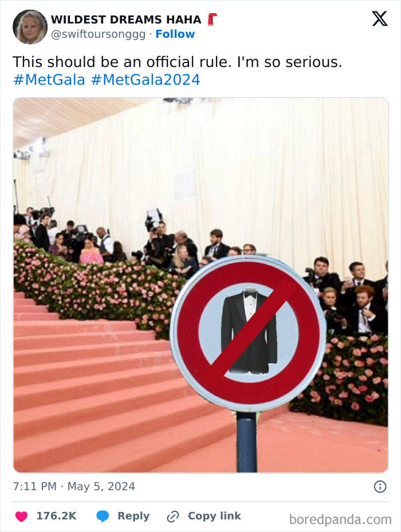Open the user's profile avatar
The image size is (401, 532).
(x=30, y=27)
